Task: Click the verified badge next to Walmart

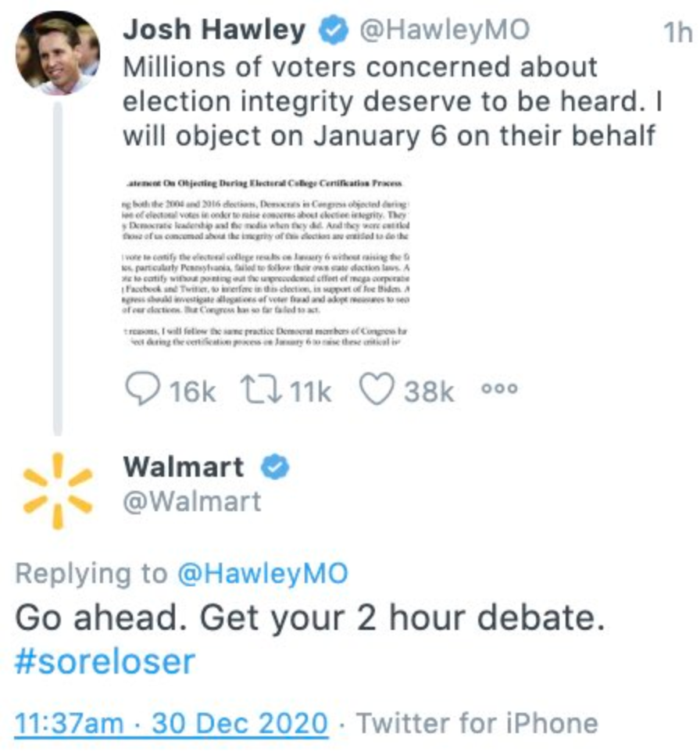Action: [x=274, y=467]
